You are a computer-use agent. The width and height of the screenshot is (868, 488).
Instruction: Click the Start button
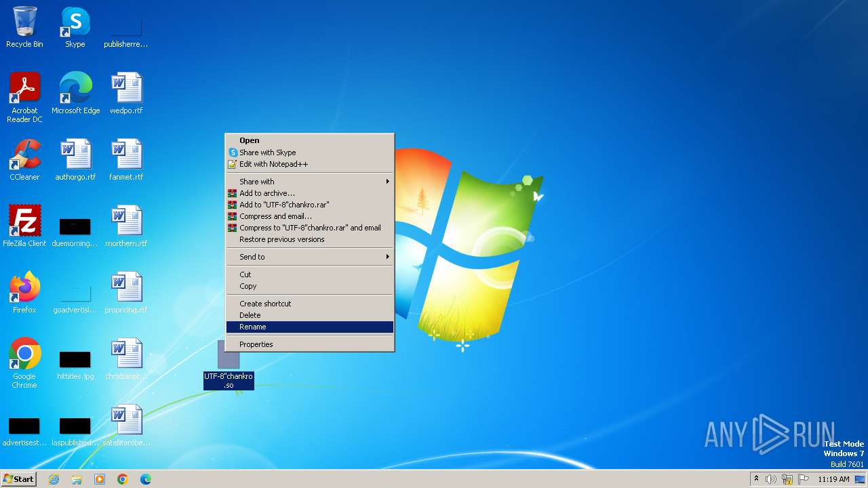click(18, 479)
